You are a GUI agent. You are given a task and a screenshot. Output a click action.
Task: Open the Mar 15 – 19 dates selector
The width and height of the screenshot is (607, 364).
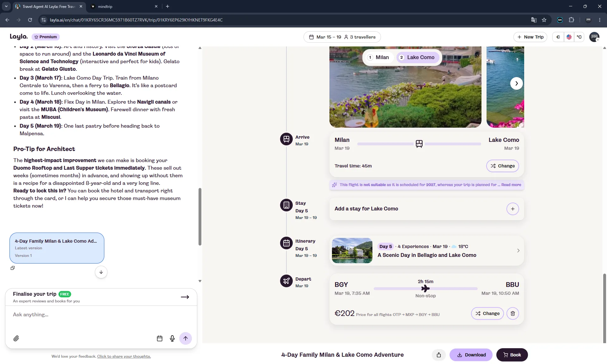click(342, 37)
